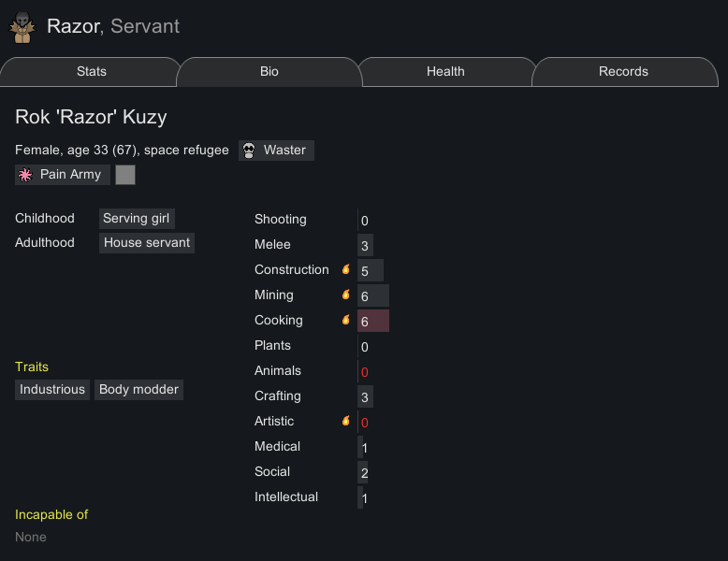Image resolution: width=728 pixels, height=561 pixels.
Task: Click the Cooking passion flame icon
Action: coord(346,319)
